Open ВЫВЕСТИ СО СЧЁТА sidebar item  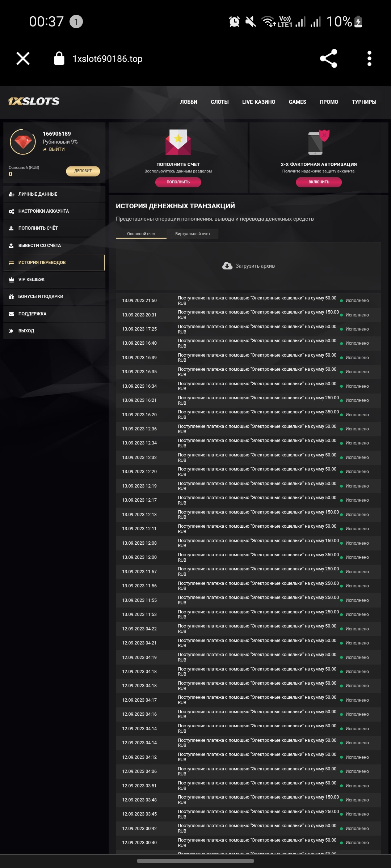pyautogui.click(x=39, y=246)
